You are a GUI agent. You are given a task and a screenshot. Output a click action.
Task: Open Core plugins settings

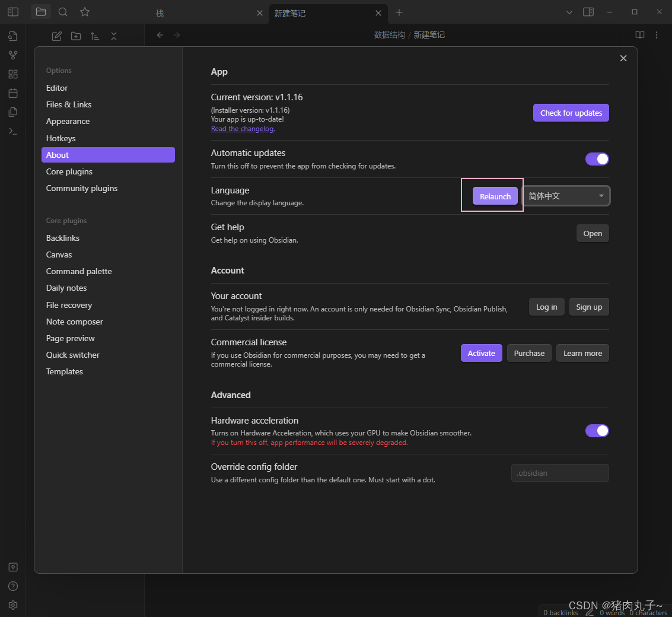pos(108,171)
